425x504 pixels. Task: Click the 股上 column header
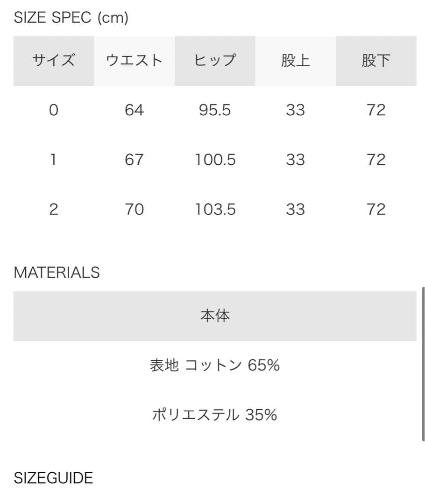[295, 61]
